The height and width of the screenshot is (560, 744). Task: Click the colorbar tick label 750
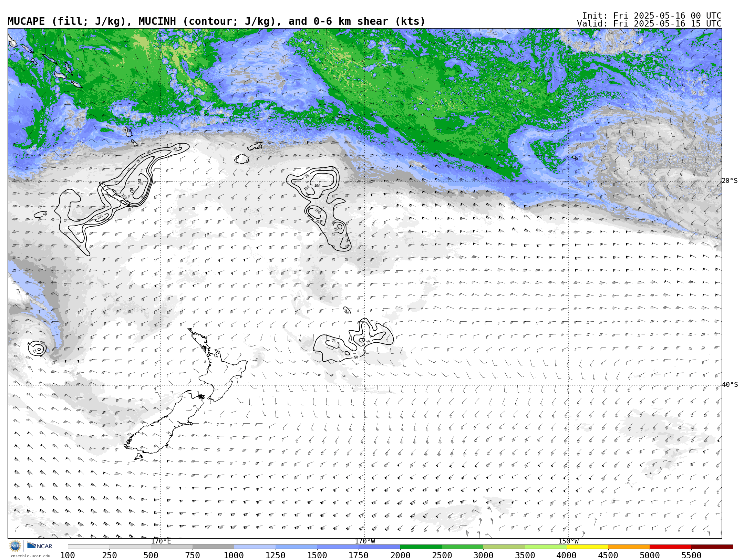point(193,556)
